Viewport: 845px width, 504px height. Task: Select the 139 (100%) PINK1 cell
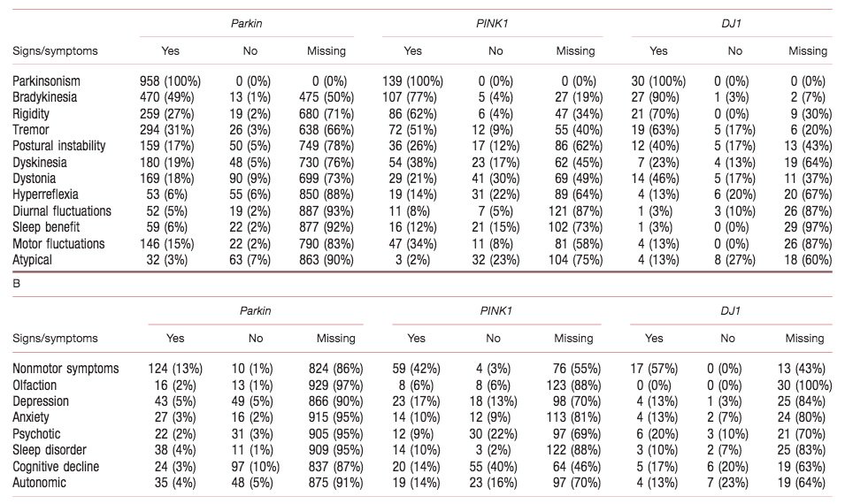412,81
